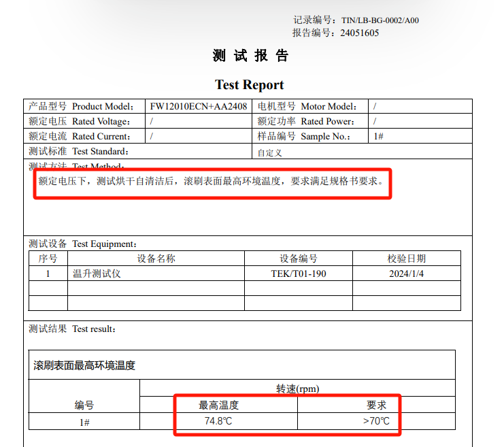Click serial number 1 in equipment table
This screenshot has width=504, height=447.
pos(48,274)
